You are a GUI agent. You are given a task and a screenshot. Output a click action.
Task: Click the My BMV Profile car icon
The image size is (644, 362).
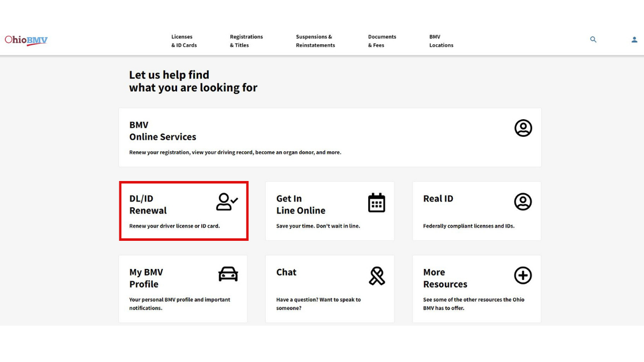point(228,275)
